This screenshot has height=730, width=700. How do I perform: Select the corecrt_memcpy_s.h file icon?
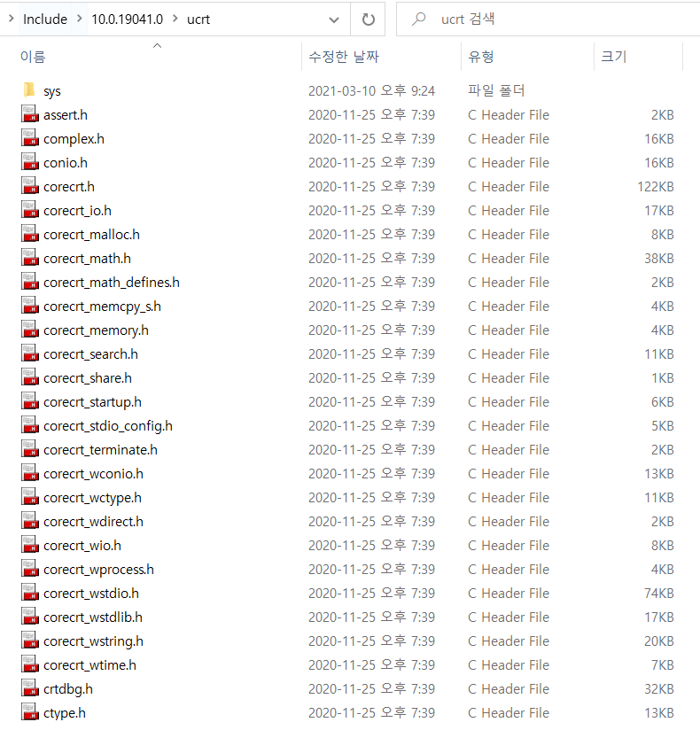pos(30,306)
